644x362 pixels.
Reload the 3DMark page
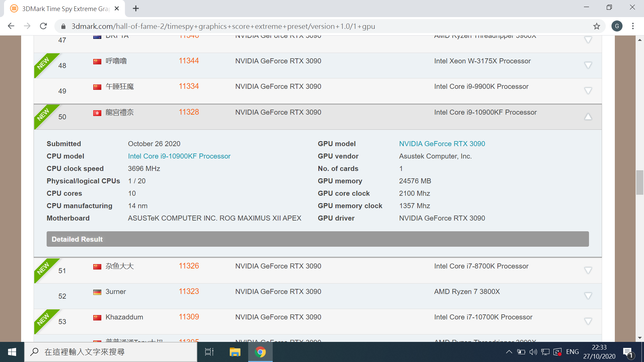point(43,26)
